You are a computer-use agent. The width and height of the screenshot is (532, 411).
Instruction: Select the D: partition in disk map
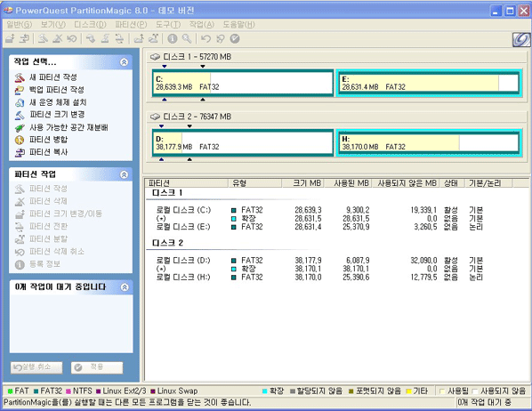click(243, 142)
